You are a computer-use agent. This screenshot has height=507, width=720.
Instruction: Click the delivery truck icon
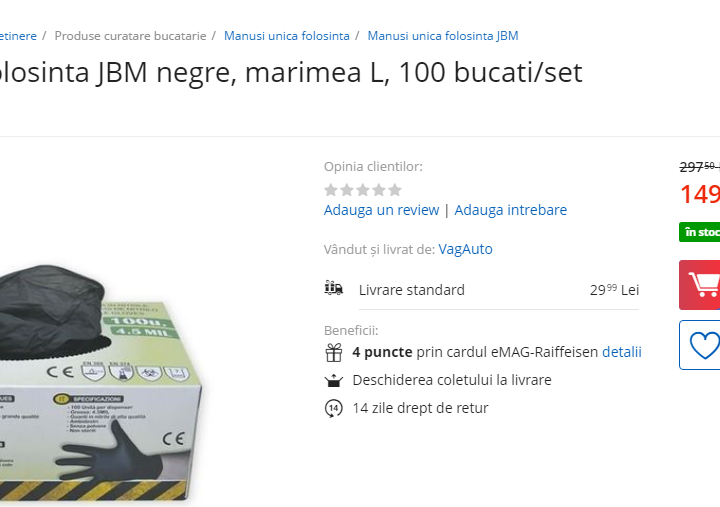click(334, 288)
